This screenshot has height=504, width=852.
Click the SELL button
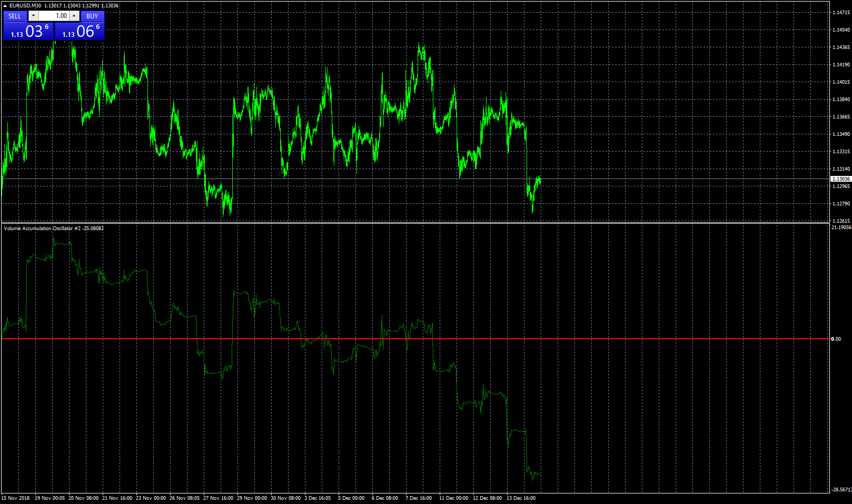(15, 16)
